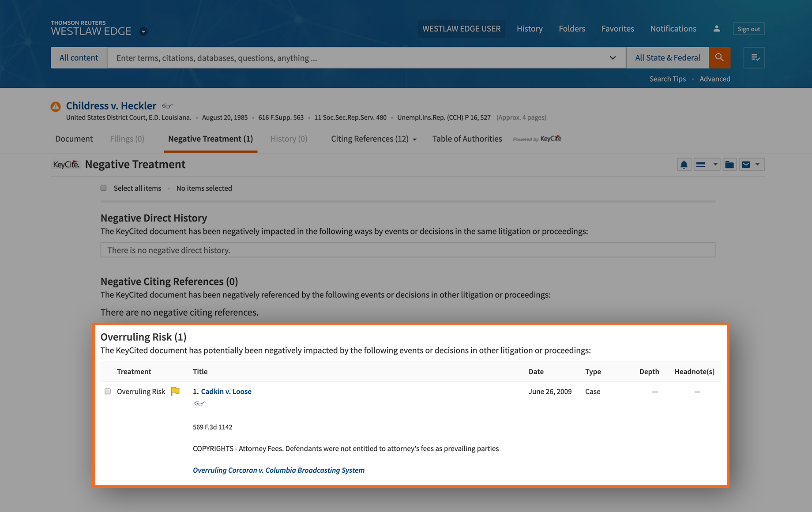This screenshot has width=812, height=512.
Task: Open the user profile icon
Action: (716, 29)
